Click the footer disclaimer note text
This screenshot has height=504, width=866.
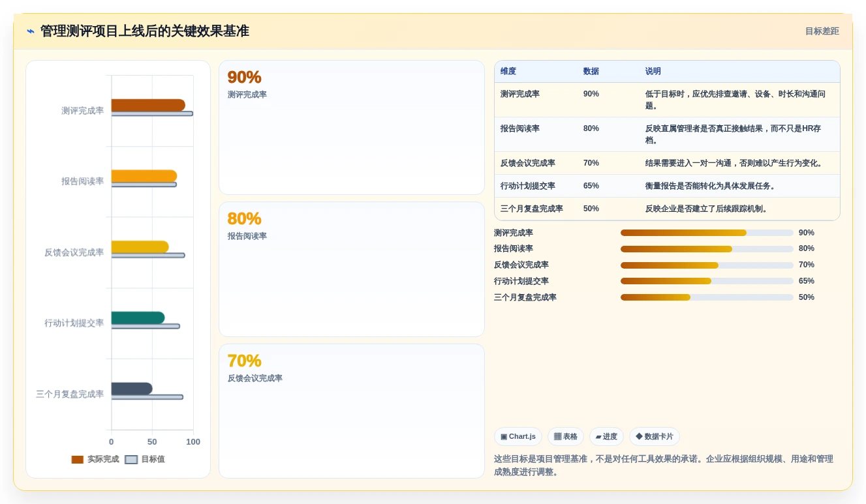coord(664,466)
